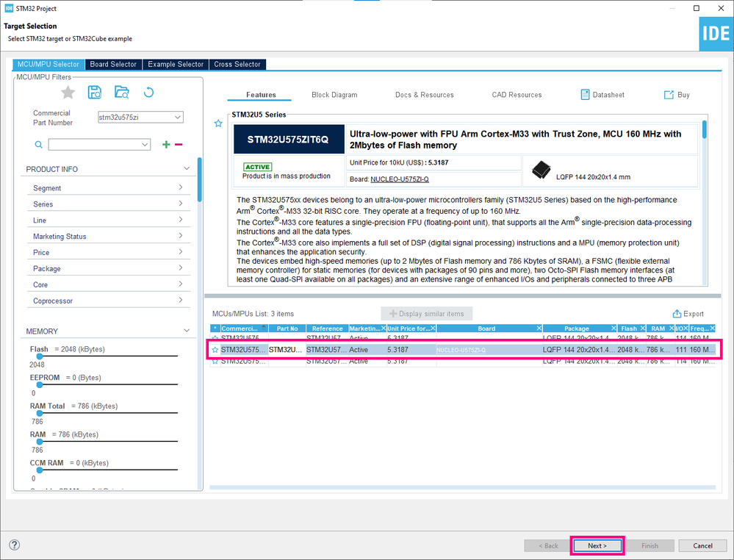Expand the Package filter

click(x=181, y=268)
